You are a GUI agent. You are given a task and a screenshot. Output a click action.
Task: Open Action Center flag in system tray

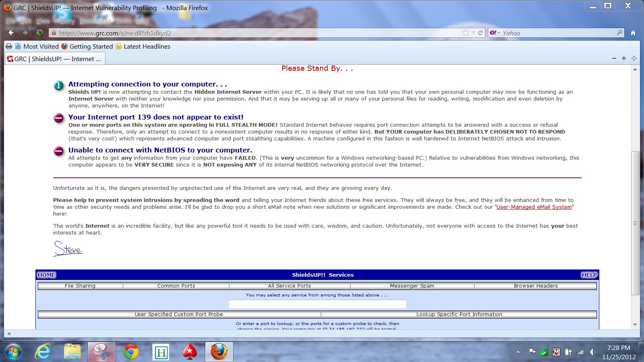(x=532, y=352)
